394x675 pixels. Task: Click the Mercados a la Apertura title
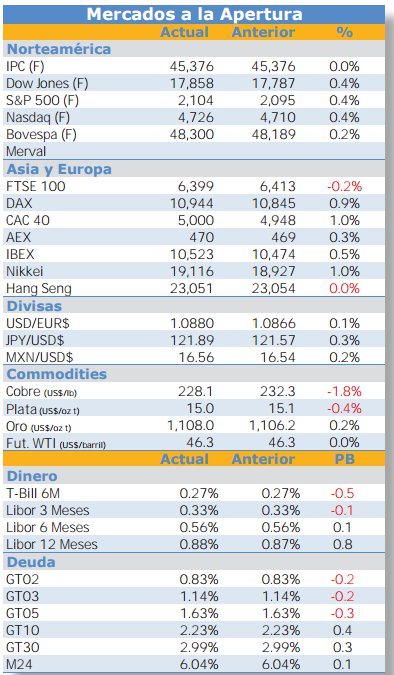tap(194, 14)
